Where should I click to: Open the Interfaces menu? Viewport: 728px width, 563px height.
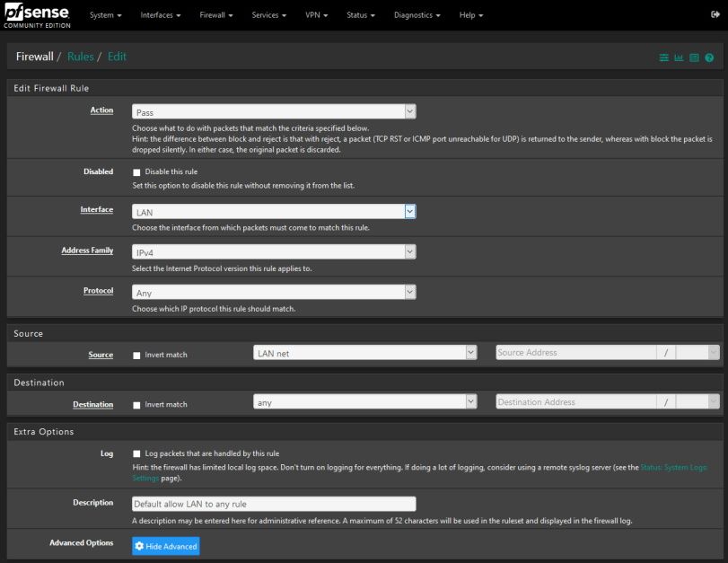(x=160, y=15)
